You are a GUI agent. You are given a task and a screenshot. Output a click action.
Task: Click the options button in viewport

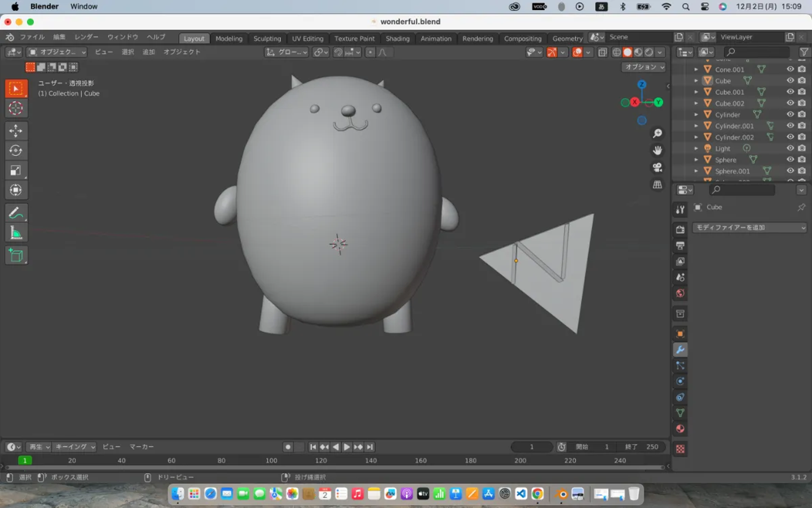tap(644, 67)
